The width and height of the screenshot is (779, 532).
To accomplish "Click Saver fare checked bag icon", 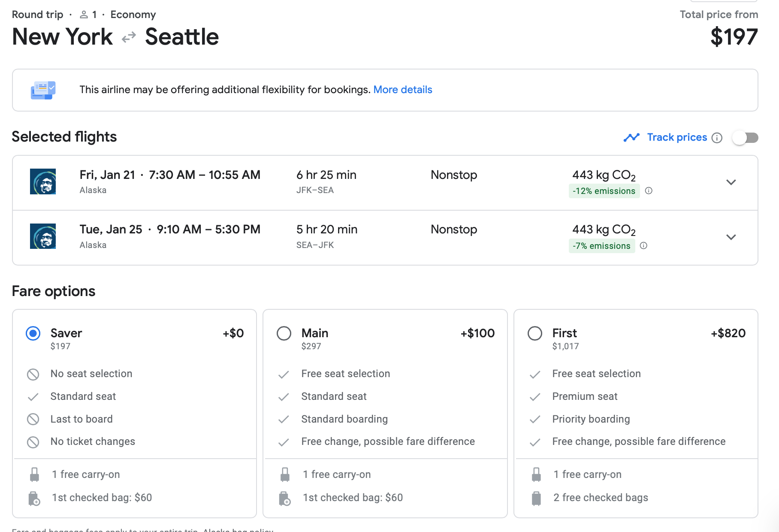I will tap(34, 499).
